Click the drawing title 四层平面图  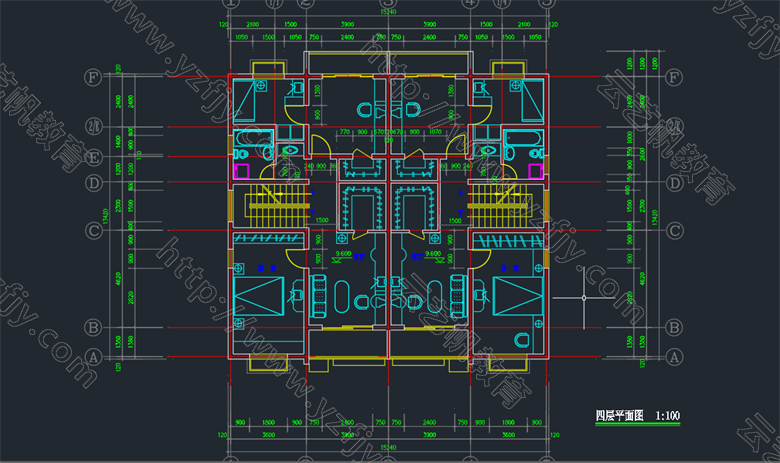[619, 416]
